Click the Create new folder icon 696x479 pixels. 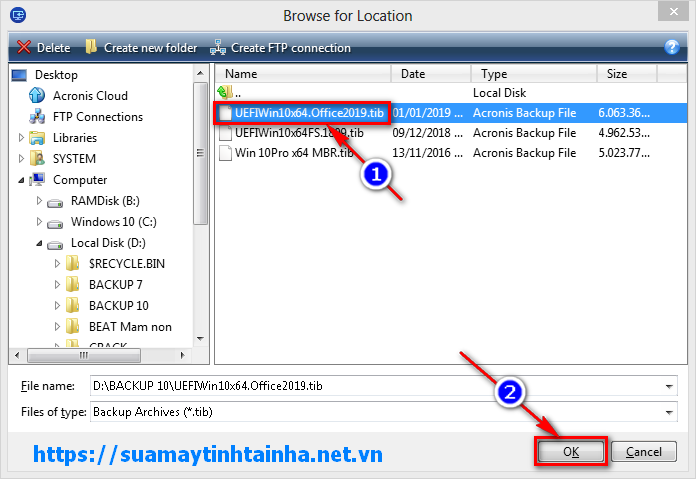coord(91,47)
